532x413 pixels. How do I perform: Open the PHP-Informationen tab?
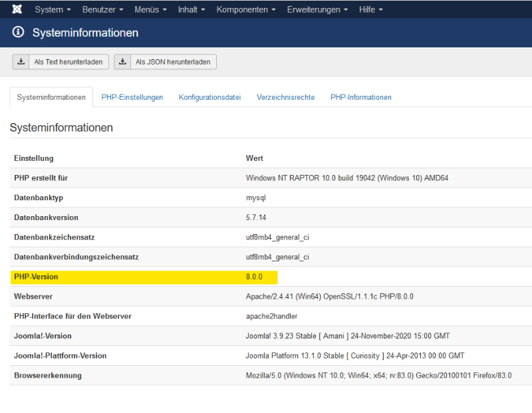[361, 97]
